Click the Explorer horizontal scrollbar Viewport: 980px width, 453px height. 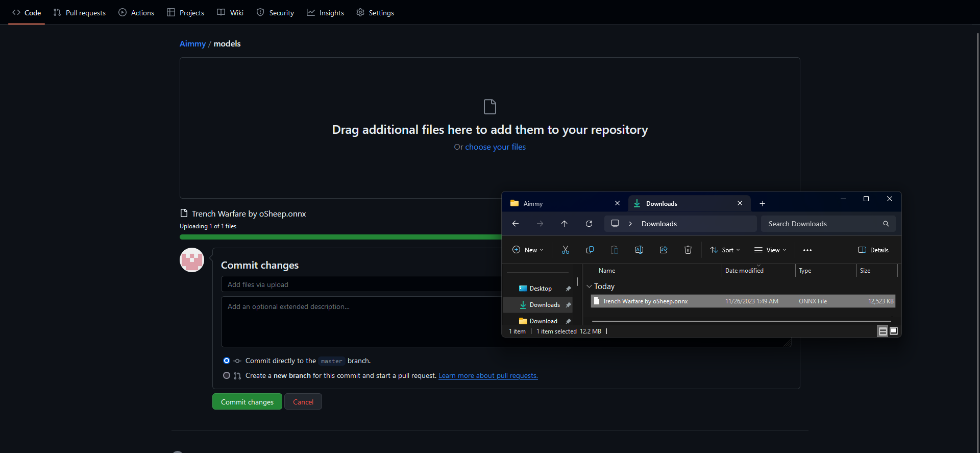tap(741, 321)
